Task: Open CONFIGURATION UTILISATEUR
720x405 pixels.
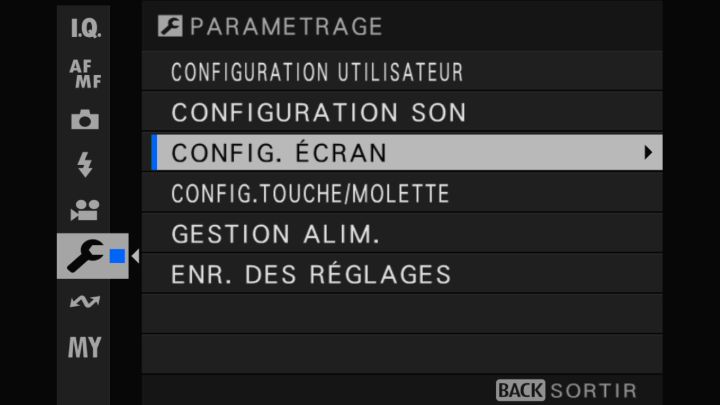Action: point(317,73)
